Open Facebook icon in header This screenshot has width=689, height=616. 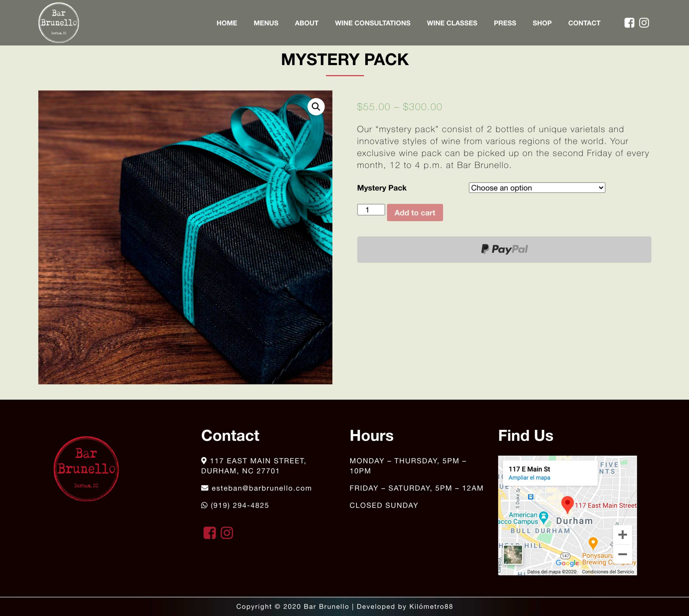(x=629, y=23)
